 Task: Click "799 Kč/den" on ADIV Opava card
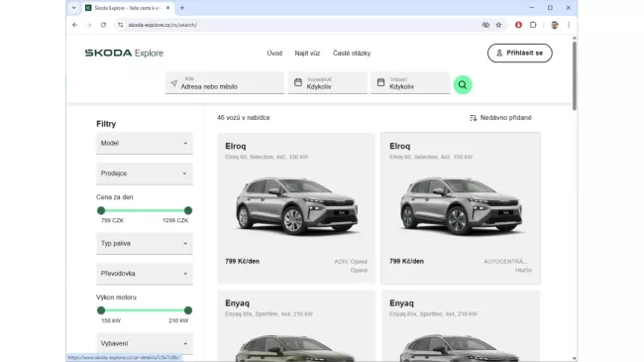243,261
